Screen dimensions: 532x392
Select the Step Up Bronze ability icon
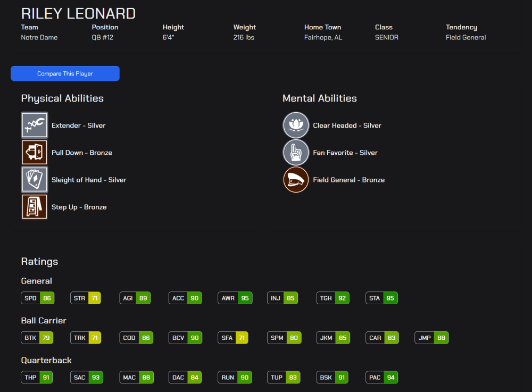[x=35, y=207]
